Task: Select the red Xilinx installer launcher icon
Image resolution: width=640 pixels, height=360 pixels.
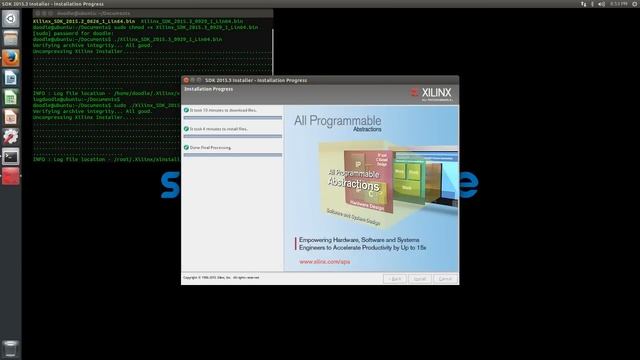Action: (11, 176)
